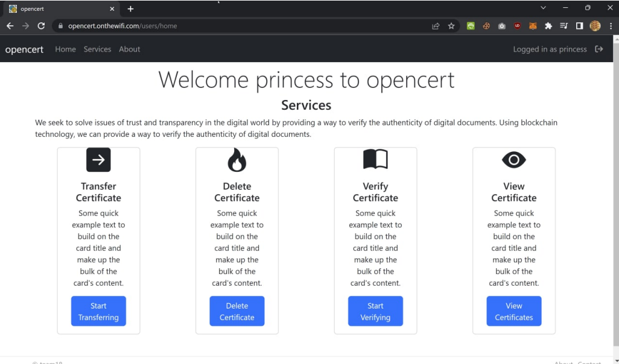Open the cookie extension icon

click(486, 26)
